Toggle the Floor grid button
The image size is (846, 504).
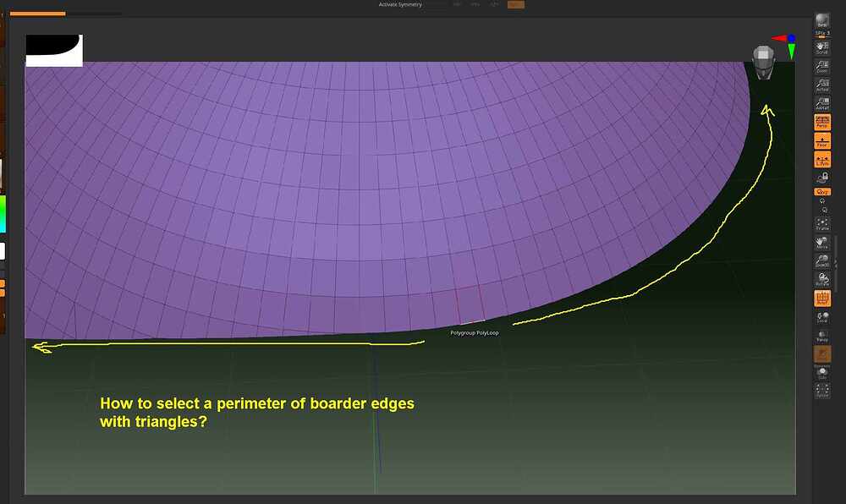click(x=822, y=140)
